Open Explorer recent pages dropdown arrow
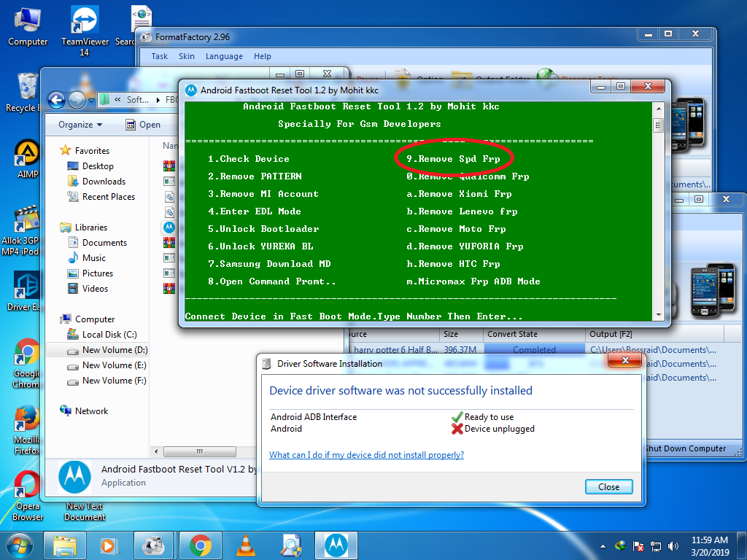The image size is (747, 560). pos(91,101)
